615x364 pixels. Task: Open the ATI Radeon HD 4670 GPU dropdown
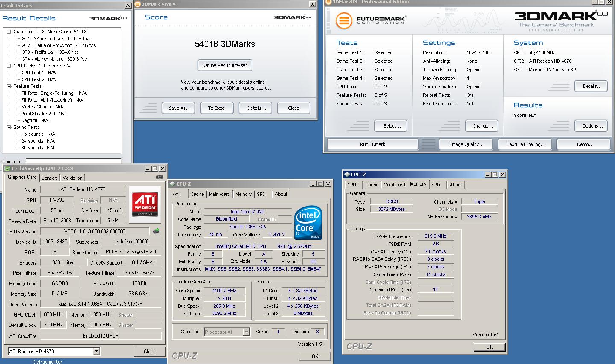tap(96, 352)
